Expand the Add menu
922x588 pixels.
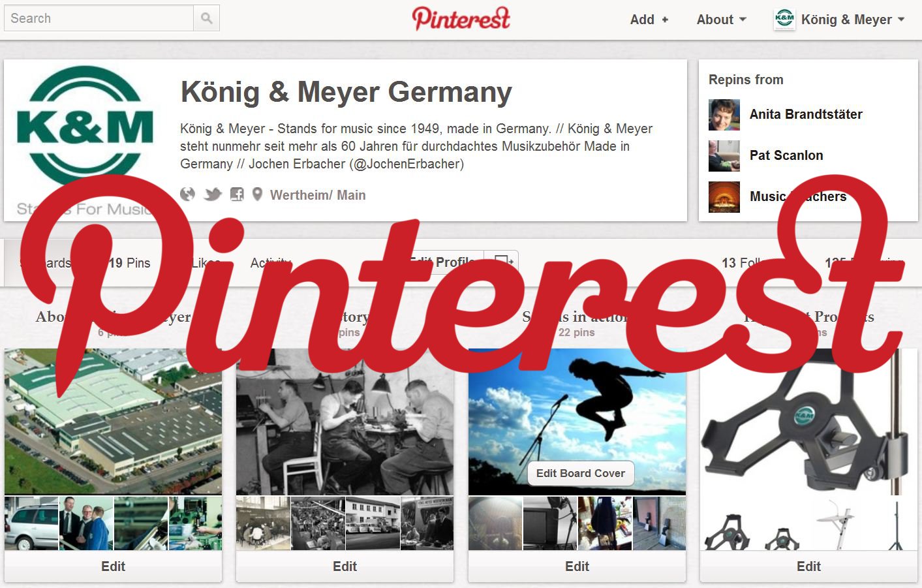click(649, 20)
